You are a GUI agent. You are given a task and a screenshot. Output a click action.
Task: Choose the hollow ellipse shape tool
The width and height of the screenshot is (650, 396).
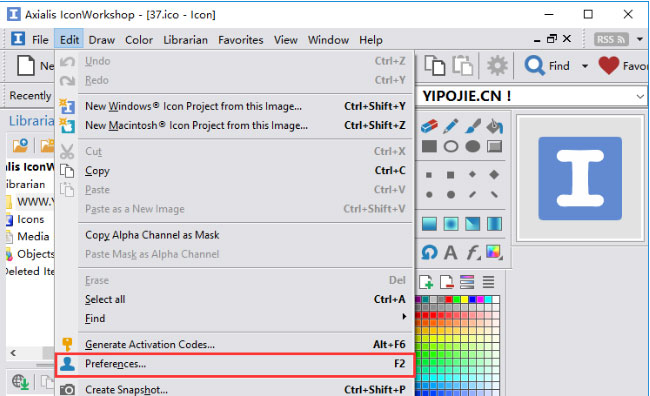coord(451,146)
